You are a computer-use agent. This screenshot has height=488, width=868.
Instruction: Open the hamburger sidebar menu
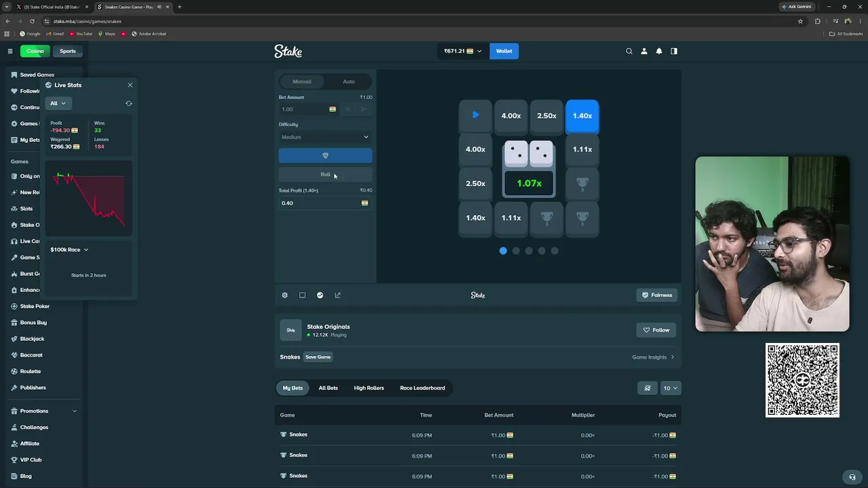coord(10,51)
